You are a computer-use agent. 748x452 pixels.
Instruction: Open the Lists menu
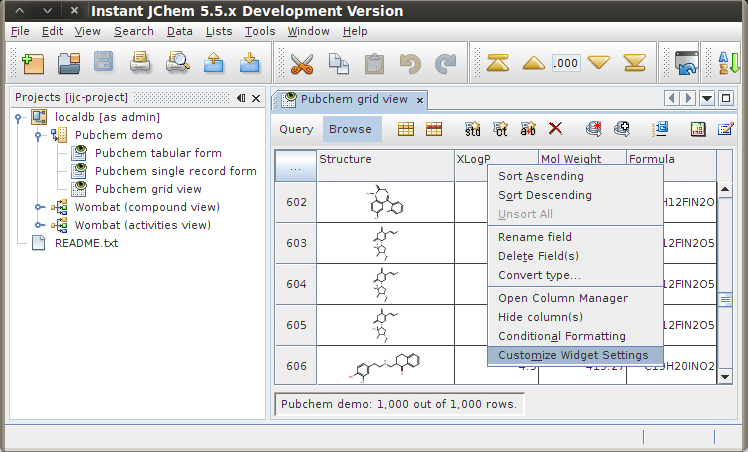pos(219,31)
